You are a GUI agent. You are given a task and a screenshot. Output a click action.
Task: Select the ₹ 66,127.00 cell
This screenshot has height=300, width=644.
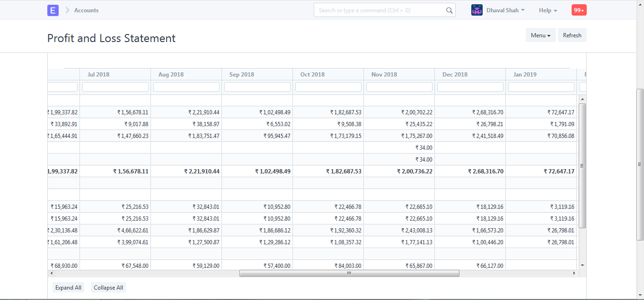(x=470, y=266)
